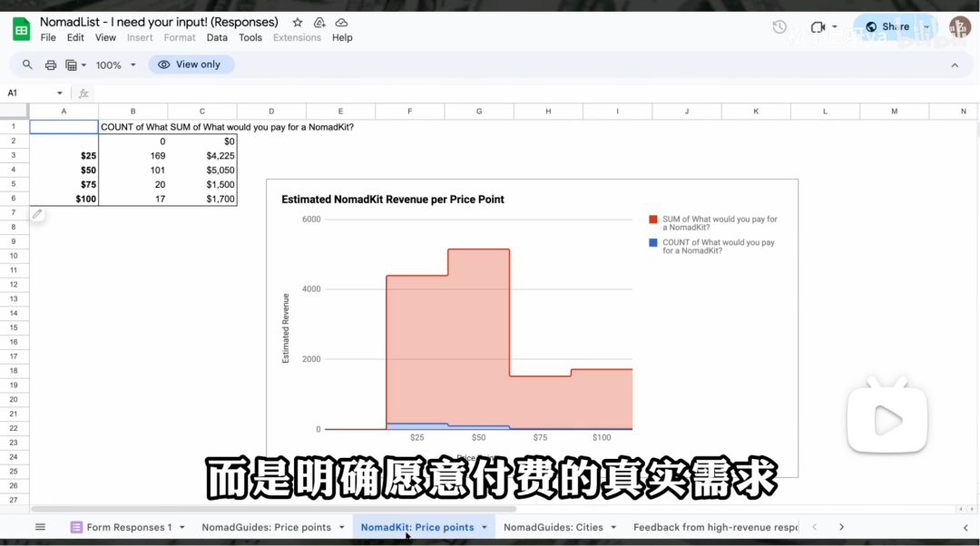
Task: Open the Share options dropdown arrow
Action: 926,27
